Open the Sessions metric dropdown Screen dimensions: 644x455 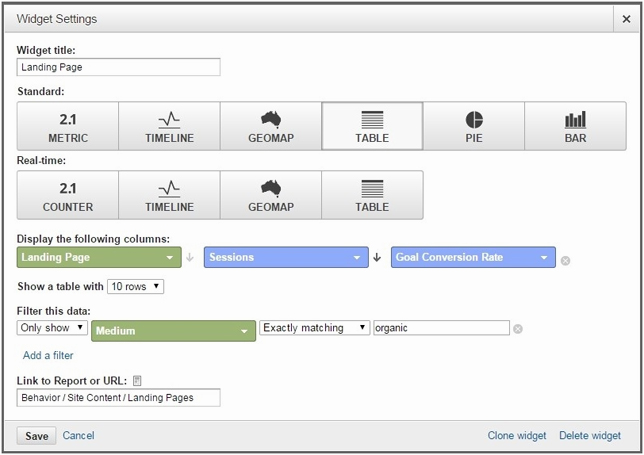(x=286, y=257)
